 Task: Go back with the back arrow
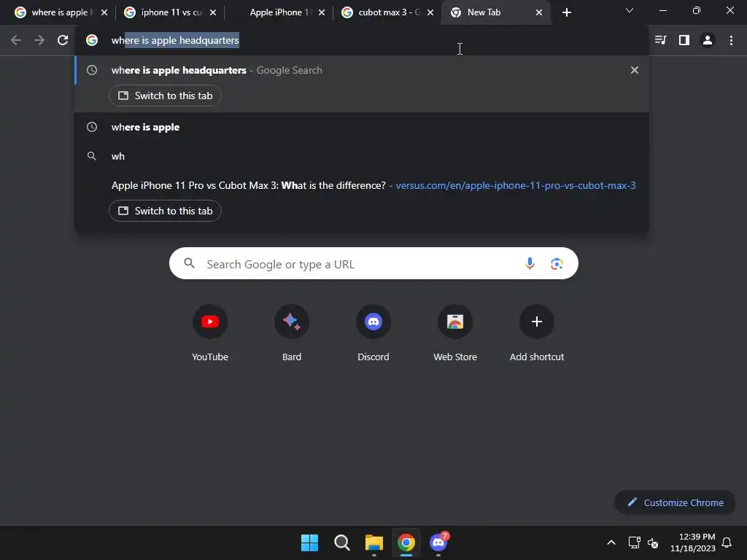pyautogui.click(x=16, y=41)
